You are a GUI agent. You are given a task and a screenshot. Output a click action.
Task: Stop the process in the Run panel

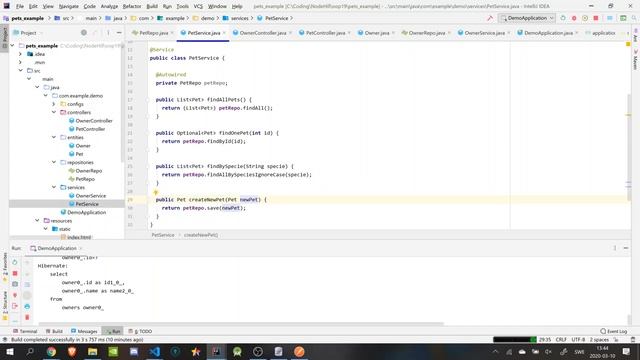15,273
